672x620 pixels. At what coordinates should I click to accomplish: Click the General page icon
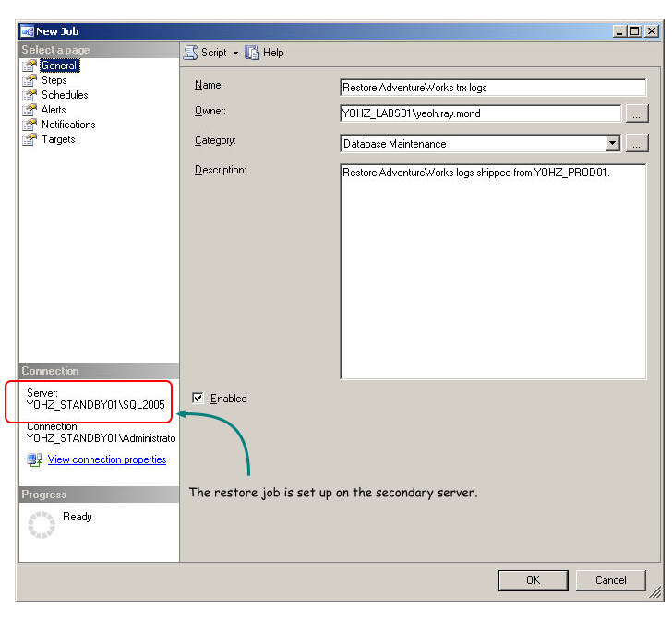(x=30, y=66)
